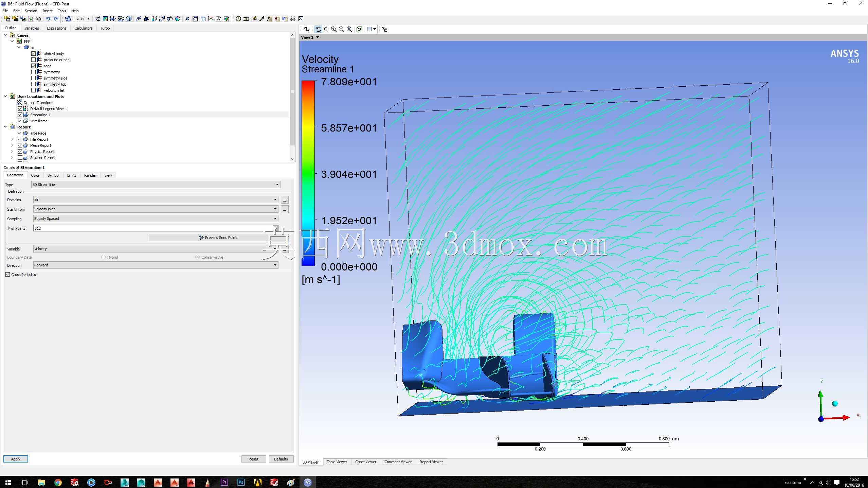Click the Redo arrow icon

pos(56,19)
